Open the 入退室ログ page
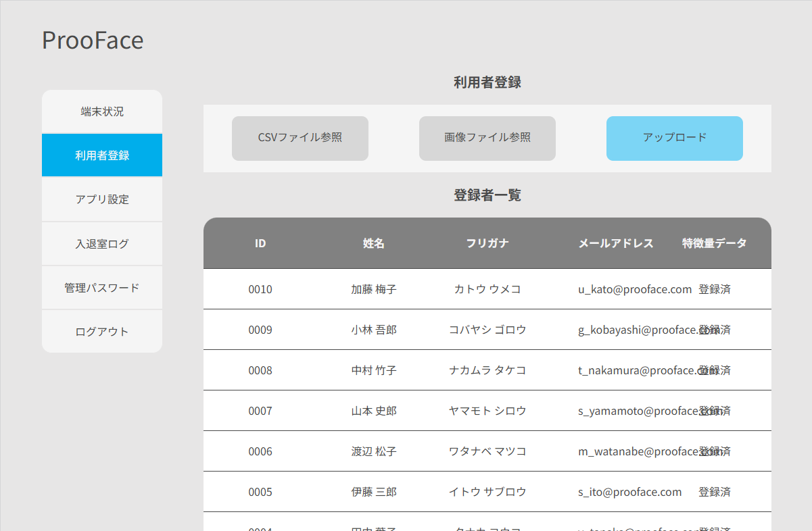Viewport: 812px width, 531px height. tap(102, 243)
